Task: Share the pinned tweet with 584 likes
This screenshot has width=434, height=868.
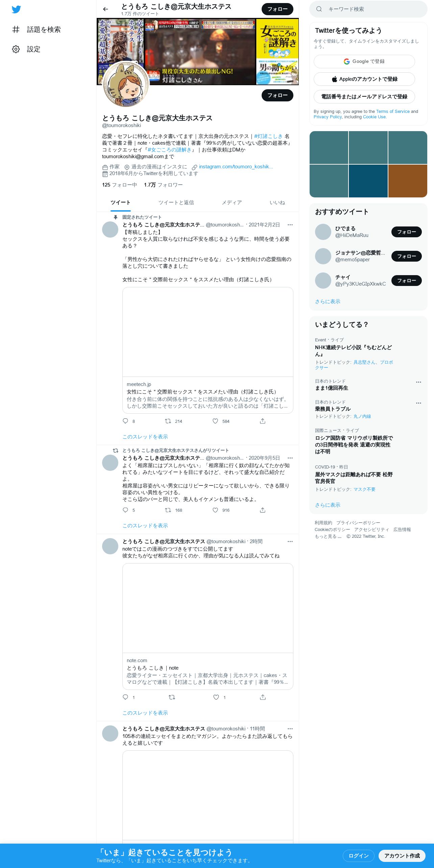Action: 263,421
